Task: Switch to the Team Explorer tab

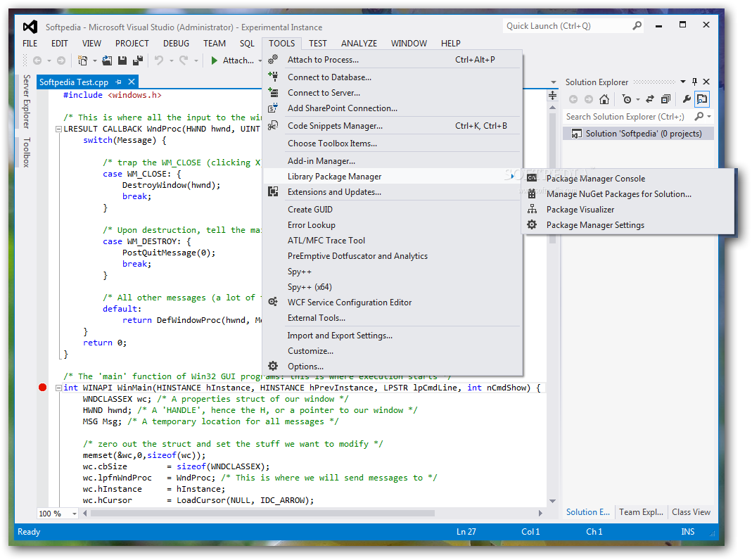Action: click(641, 512)
